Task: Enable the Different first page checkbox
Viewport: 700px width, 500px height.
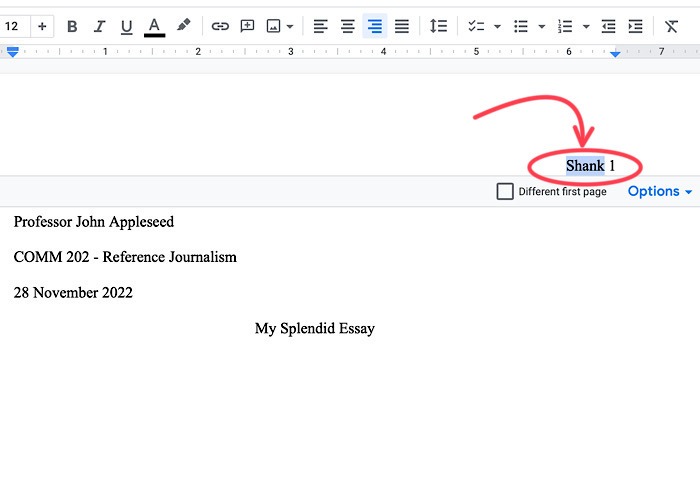Action: 506,191
